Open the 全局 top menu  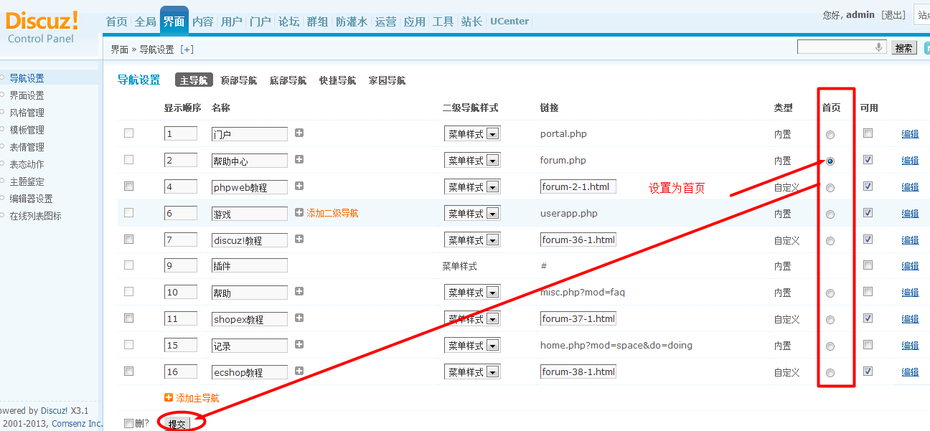(x=145, y=21)
